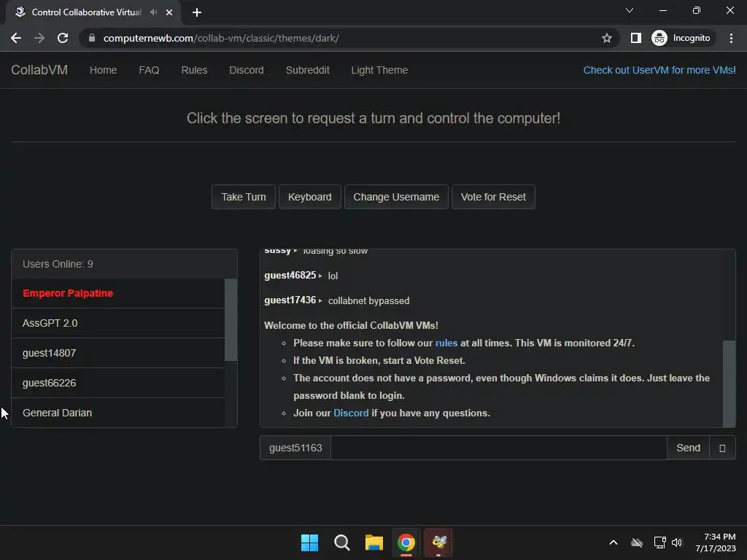Toggle the browser side panel icon
Image resolution: width=747 pixels, height=560 pixels.
(635, 38)
